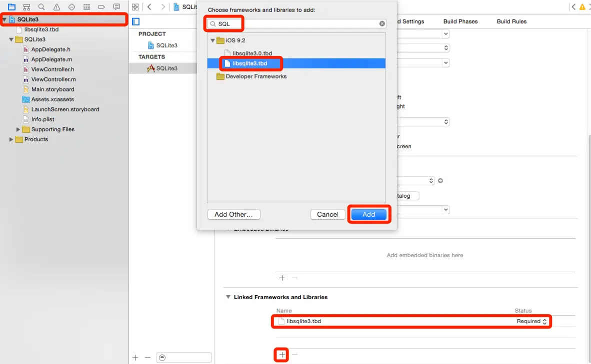Open the Symbol navigator
This screenshot has width=591, height=364.
pyautogui.click(x=26, y=7)
